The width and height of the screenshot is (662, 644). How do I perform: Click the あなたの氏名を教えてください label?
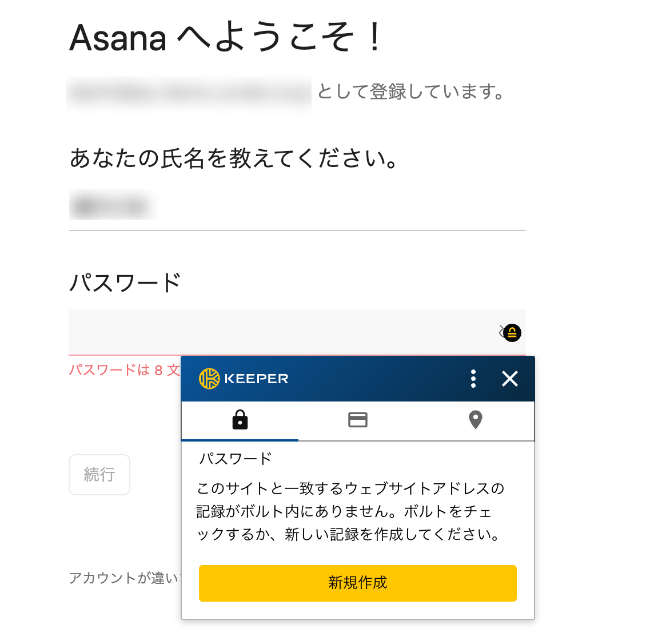[233, 158]
